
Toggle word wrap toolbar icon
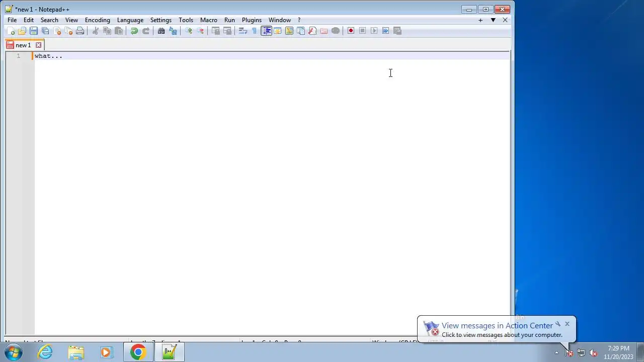point(243,31)
